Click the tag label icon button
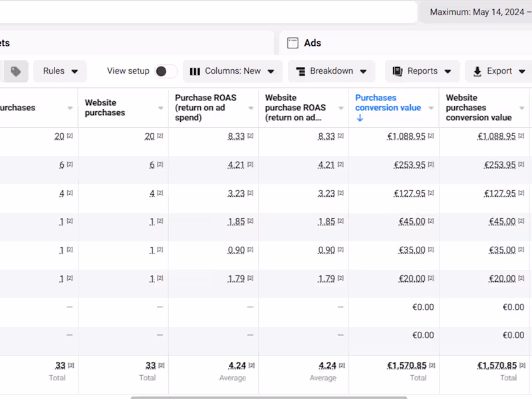 point(16,71)
